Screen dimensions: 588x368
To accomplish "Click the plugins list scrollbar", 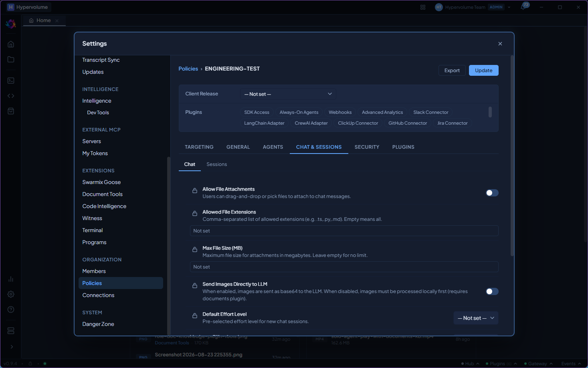I will click(490, 112).
